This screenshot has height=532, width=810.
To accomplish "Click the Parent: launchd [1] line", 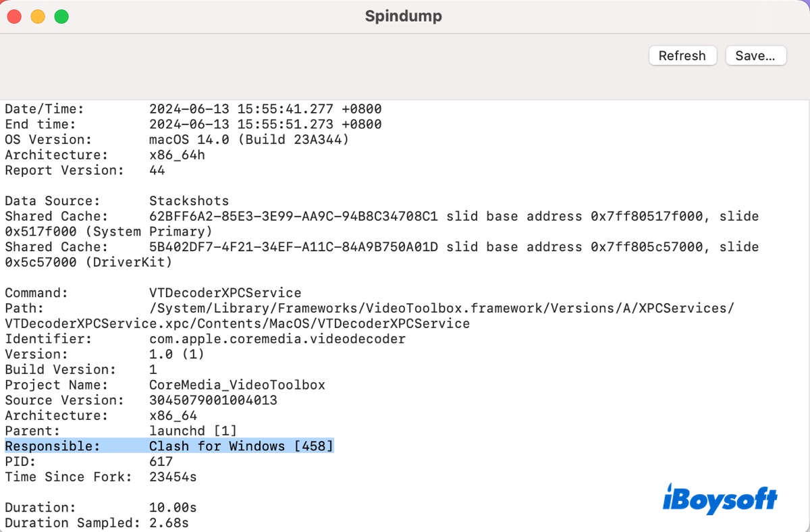I will (x=120, y=431).
